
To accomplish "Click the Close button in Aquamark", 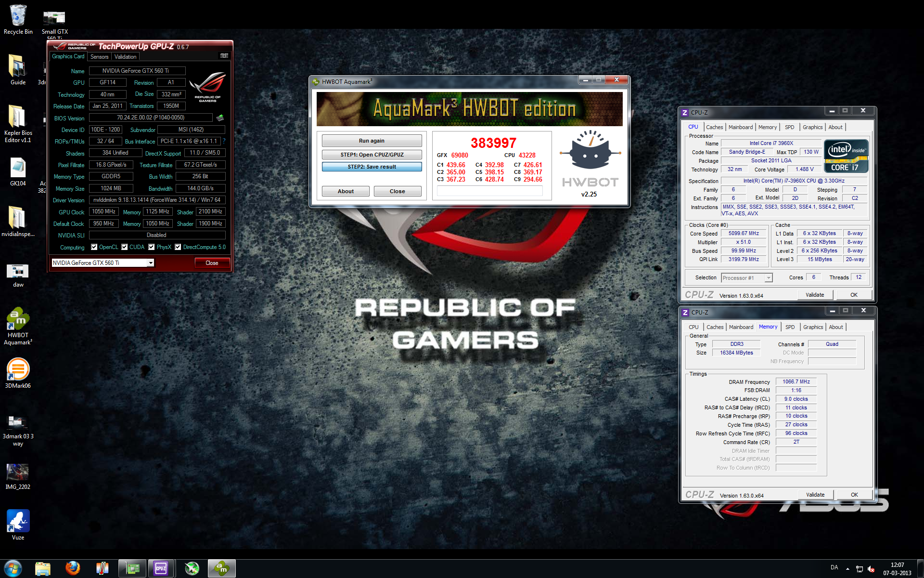I will (398, 191).
